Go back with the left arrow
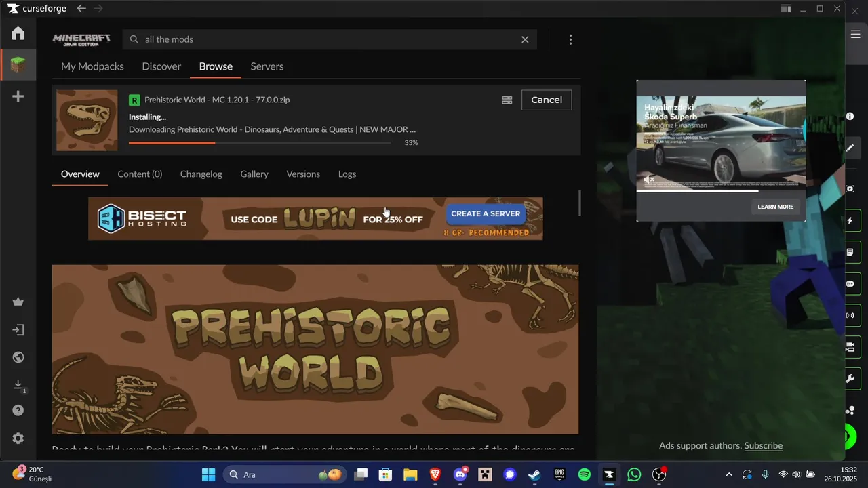This screenshot has width=868, height=488. (x=81, y=8)
